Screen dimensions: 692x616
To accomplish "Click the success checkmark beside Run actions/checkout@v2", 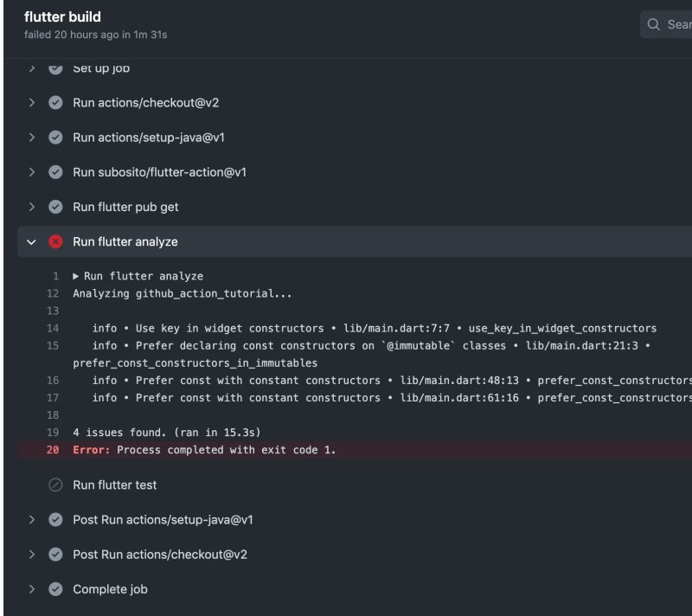I will coord(55,102).
